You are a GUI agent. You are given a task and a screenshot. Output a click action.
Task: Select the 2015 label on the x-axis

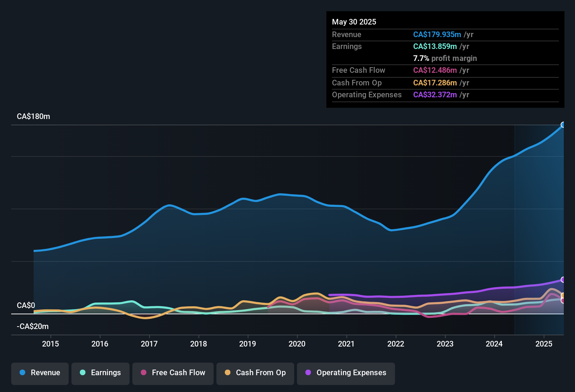click(50, 344)
